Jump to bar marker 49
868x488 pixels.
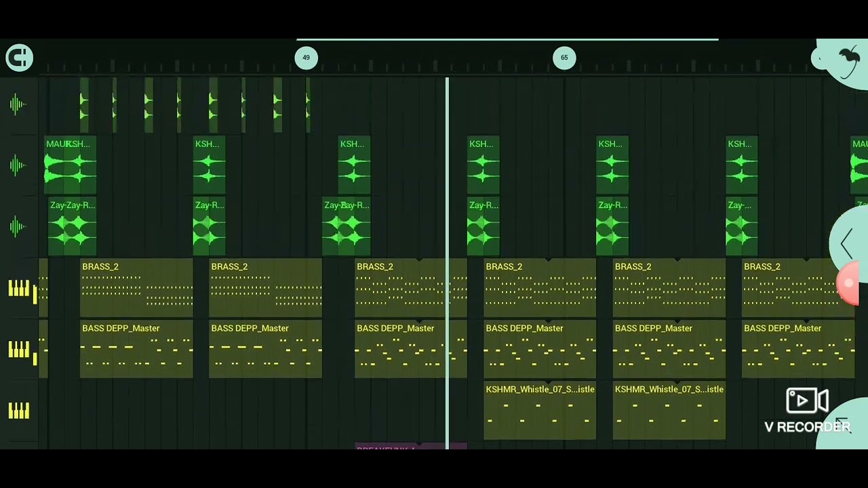point(306,58)
